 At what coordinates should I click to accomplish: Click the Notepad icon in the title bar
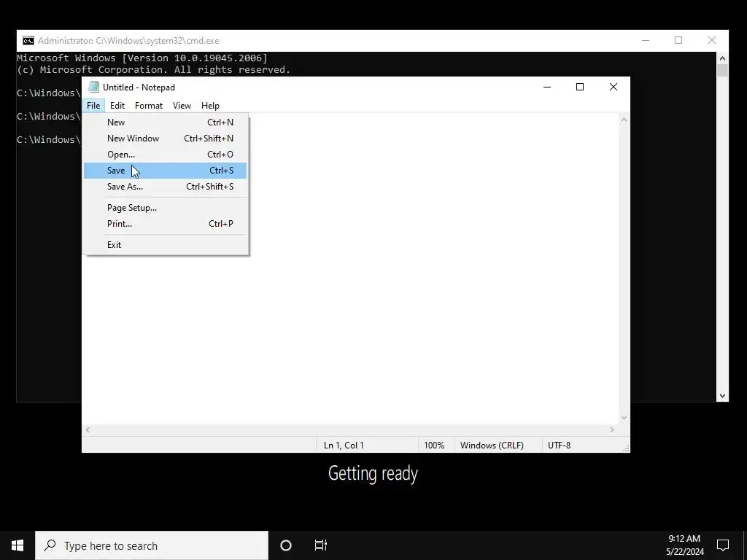93,87
